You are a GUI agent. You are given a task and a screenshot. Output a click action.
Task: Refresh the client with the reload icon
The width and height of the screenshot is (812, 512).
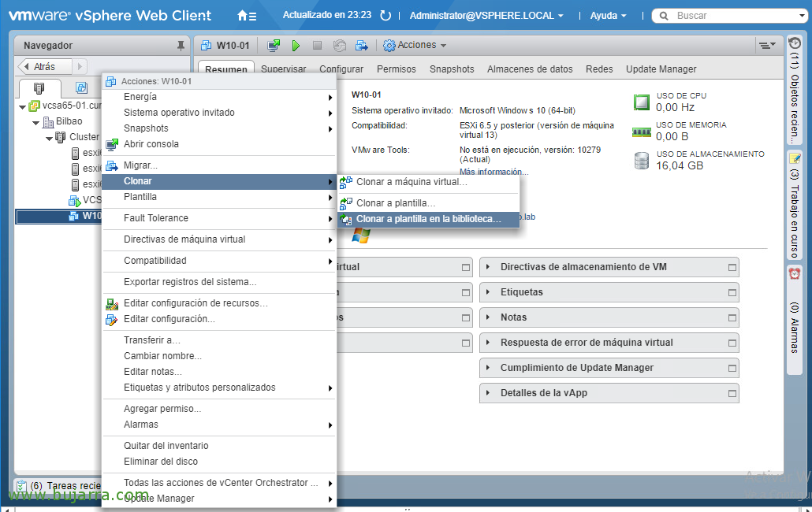coord(386,16)
